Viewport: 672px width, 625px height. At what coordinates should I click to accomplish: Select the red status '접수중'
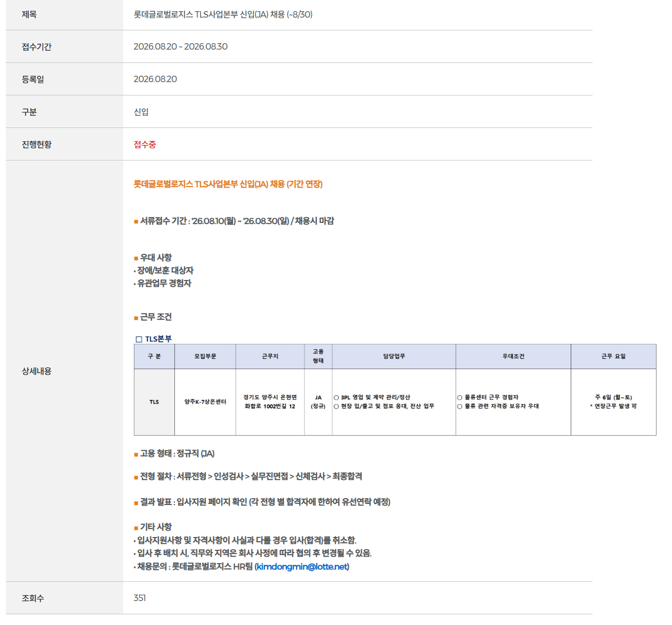point(145,145)
